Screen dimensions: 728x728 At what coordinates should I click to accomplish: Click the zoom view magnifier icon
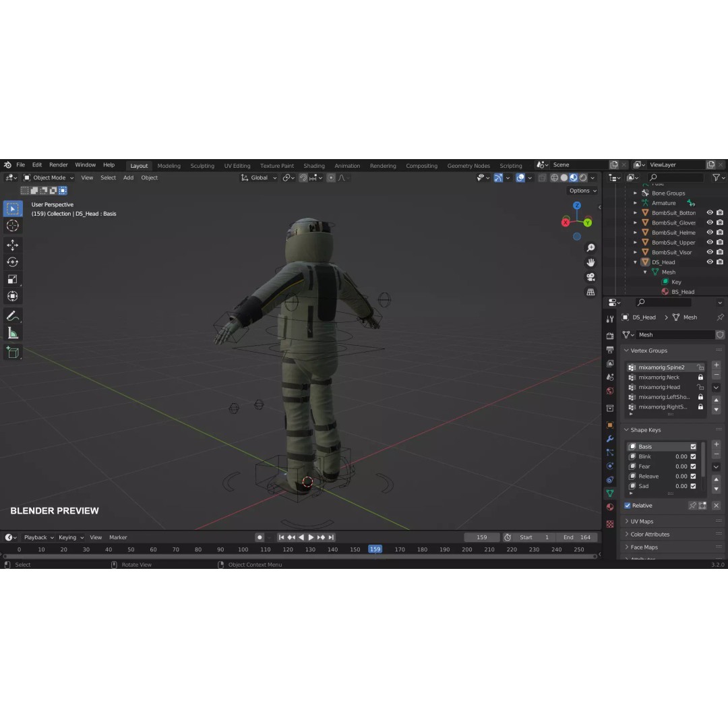[590, 248]
